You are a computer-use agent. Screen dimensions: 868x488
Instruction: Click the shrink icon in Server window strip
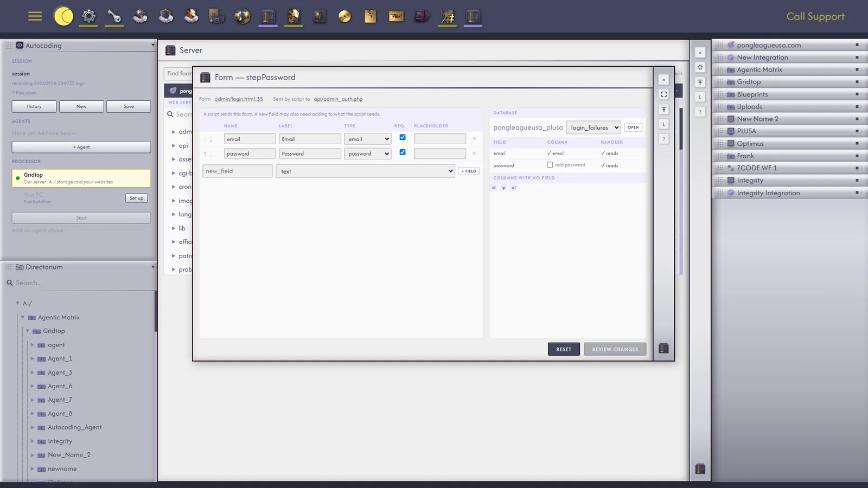pos(700,67)
